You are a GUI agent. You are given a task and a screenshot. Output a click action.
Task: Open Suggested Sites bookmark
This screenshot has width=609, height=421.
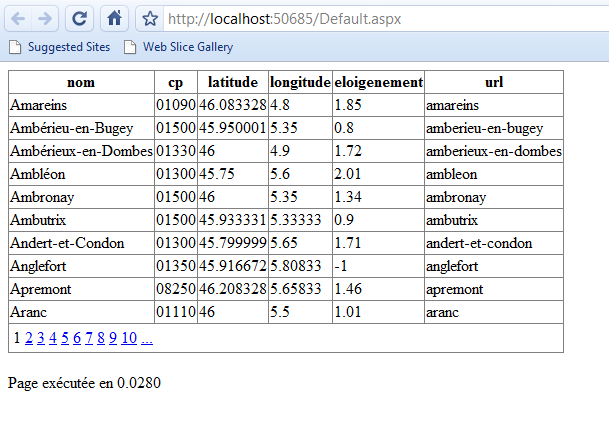69,47
